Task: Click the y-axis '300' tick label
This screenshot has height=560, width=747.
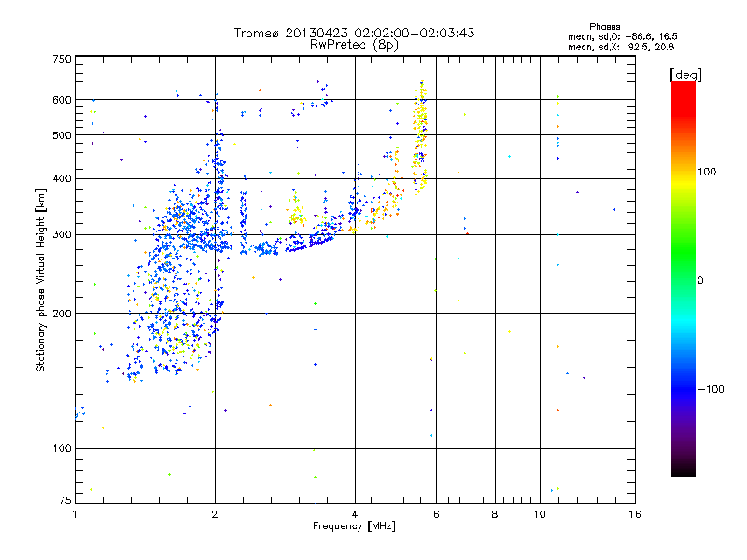Action: (62, 234)
